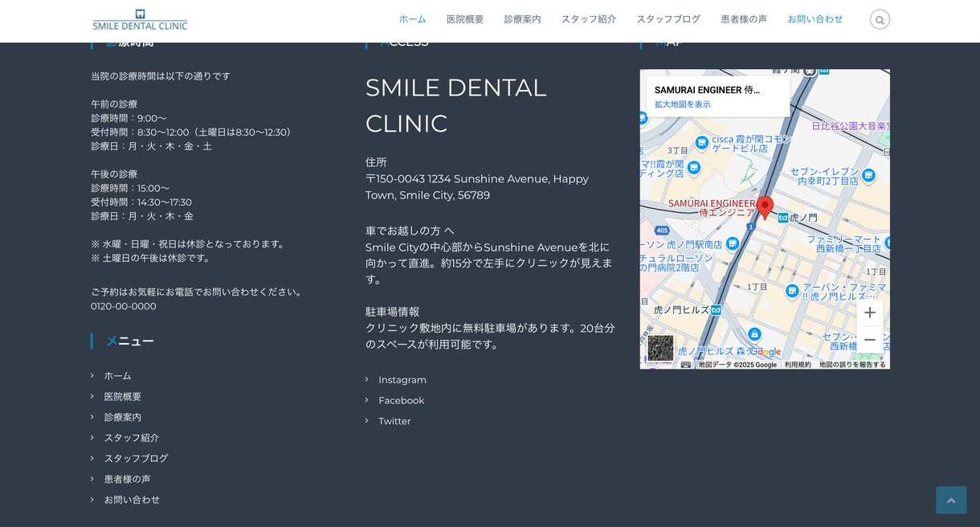The height and width of the screenshot is (527, 980).
Task: Click the Smile Dental Clinic logo
Action: [140, 20]
